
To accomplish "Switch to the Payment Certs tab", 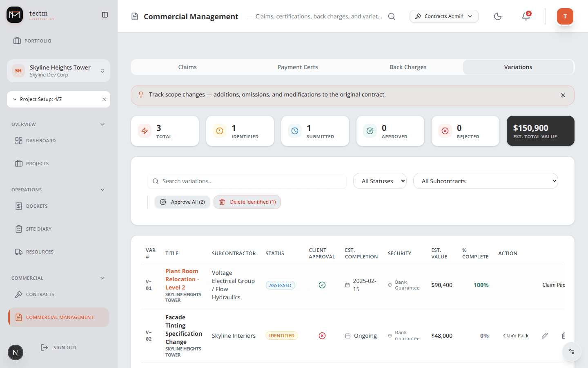I will (x=297, y=67).
